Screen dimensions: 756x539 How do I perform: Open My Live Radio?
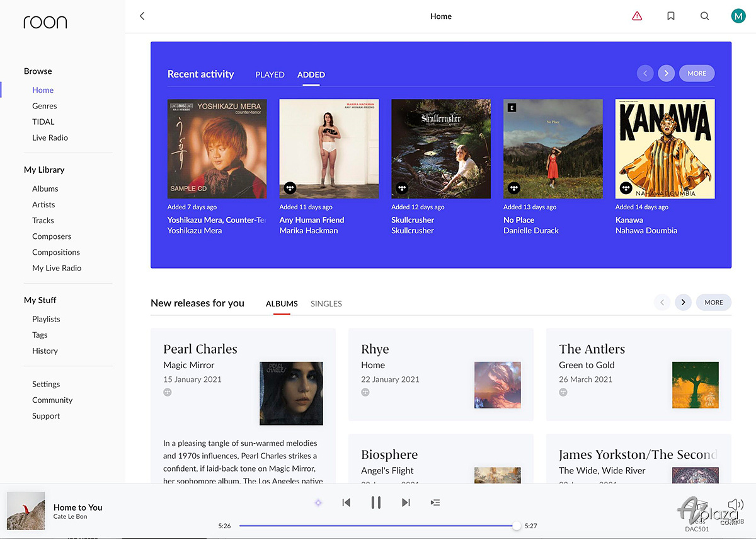point(57,268)
